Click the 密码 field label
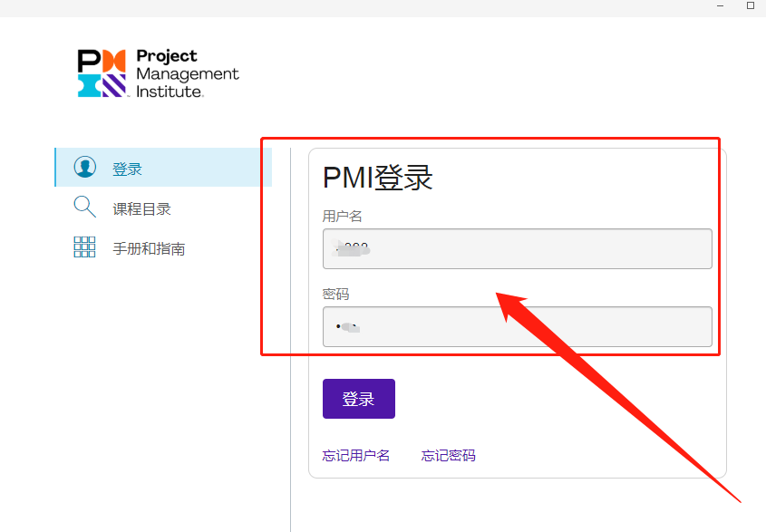This screenshot has width=766, height=532. pyautogui.click(x=335, y=295)
